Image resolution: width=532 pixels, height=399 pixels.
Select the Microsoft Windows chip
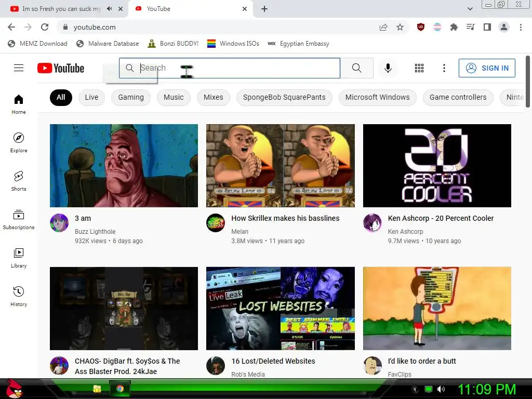tap(377, 97)
